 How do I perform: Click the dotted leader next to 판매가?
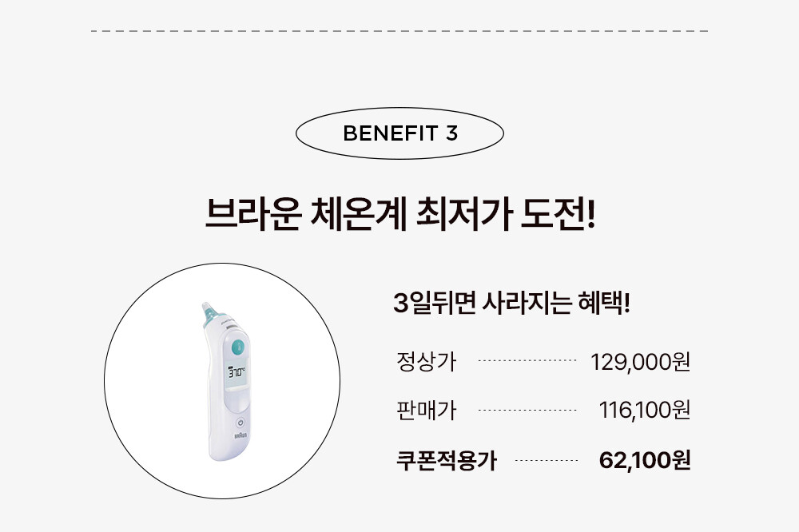click(527, 410)
